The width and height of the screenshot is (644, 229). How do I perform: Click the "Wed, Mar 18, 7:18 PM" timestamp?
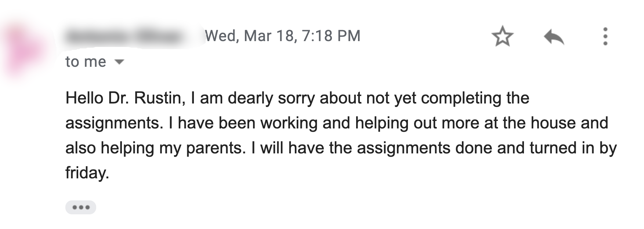pyautogui.click(x=283, y=36)
